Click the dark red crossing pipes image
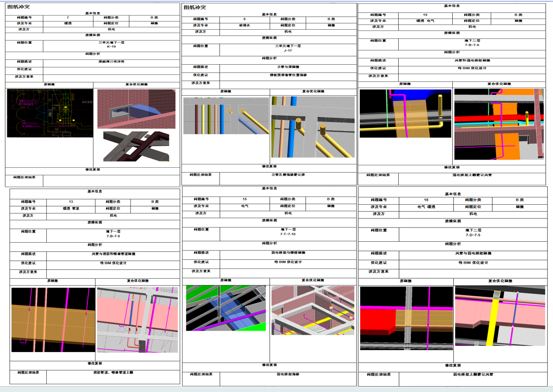Screen dimensions: 553x392 pyautogui.click(x=136, y=146)
